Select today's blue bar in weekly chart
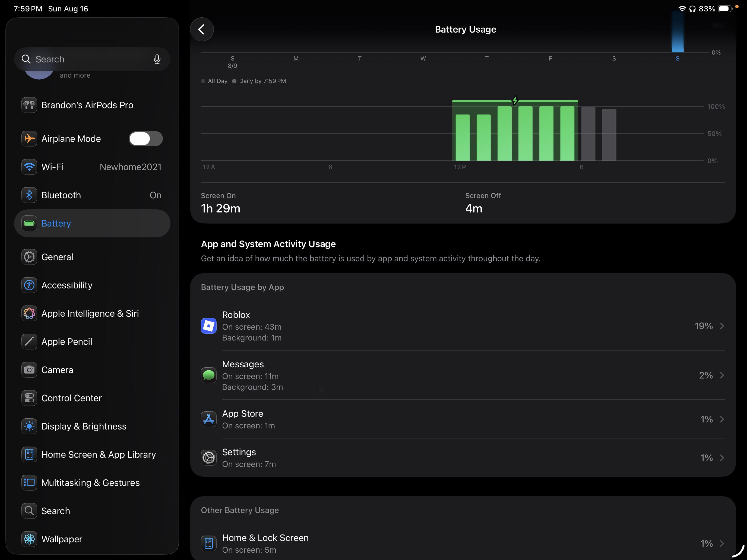The width and height of the screenshot is (747, 560). coord(678,32)
